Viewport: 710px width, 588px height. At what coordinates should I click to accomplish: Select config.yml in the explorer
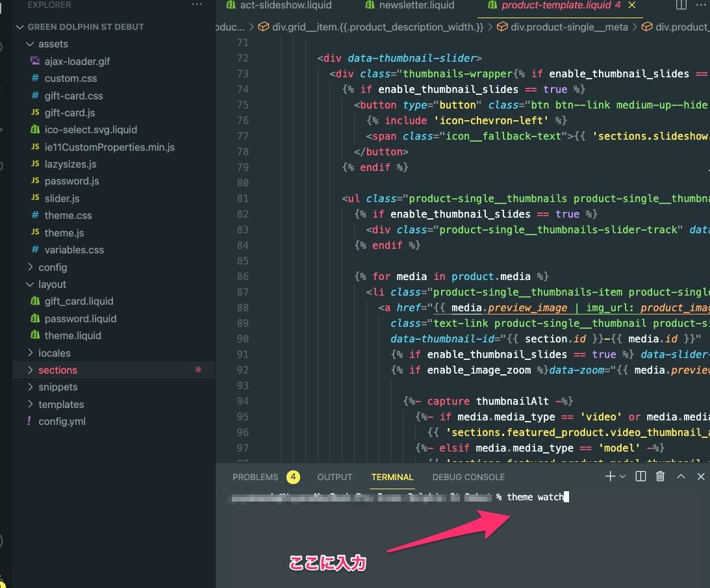click(x=62, y=421)
